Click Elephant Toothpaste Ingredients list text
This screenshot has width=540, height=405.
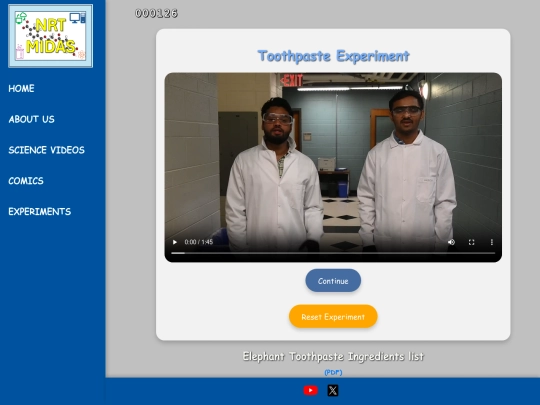click(x=333, y=356)
